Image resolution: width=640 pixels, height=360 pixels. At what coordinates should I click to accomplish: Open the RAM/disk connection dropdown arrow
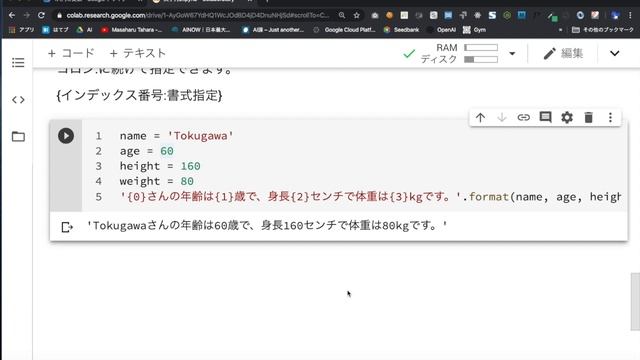pyautogui.click(x=512, y=53)
